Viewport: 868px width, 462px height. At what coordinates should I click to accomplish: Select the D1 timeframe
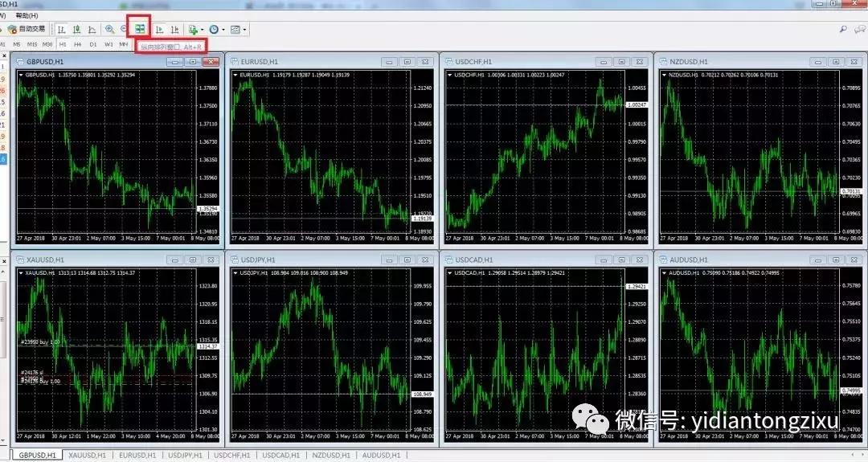coord(93,44)
